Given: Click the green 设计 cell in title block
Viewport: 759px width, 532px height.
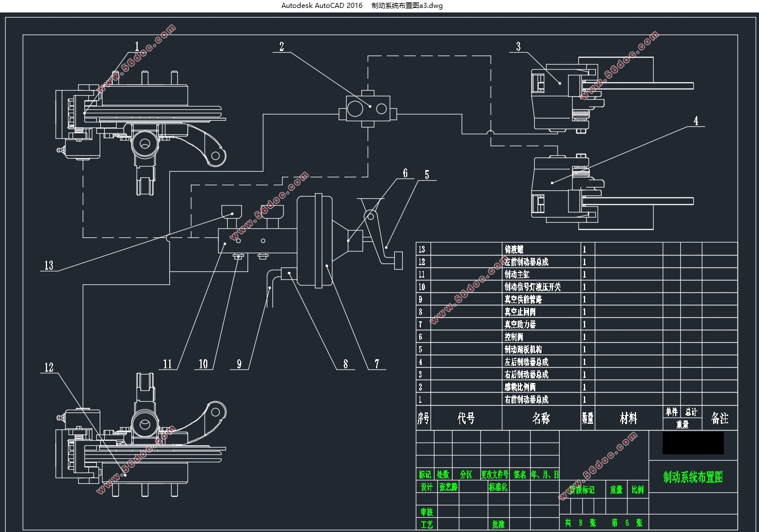Looking at the screenshot, I should coord(426,487).
